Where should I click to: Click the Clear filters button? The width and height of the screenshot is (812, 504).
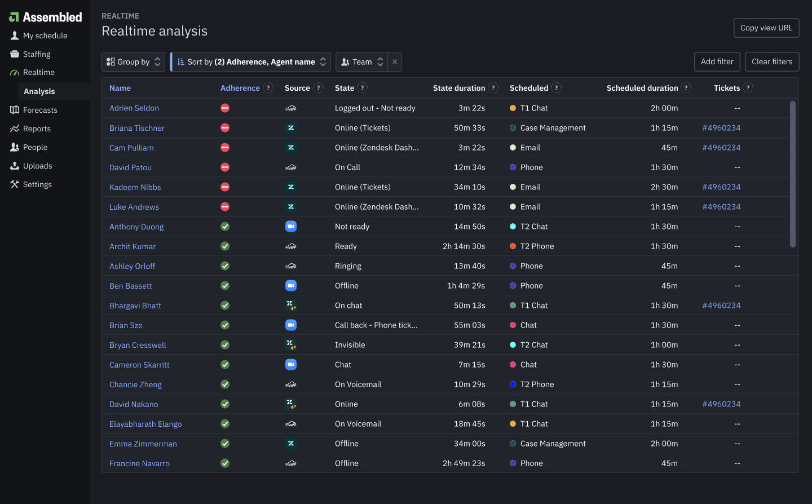772,61
